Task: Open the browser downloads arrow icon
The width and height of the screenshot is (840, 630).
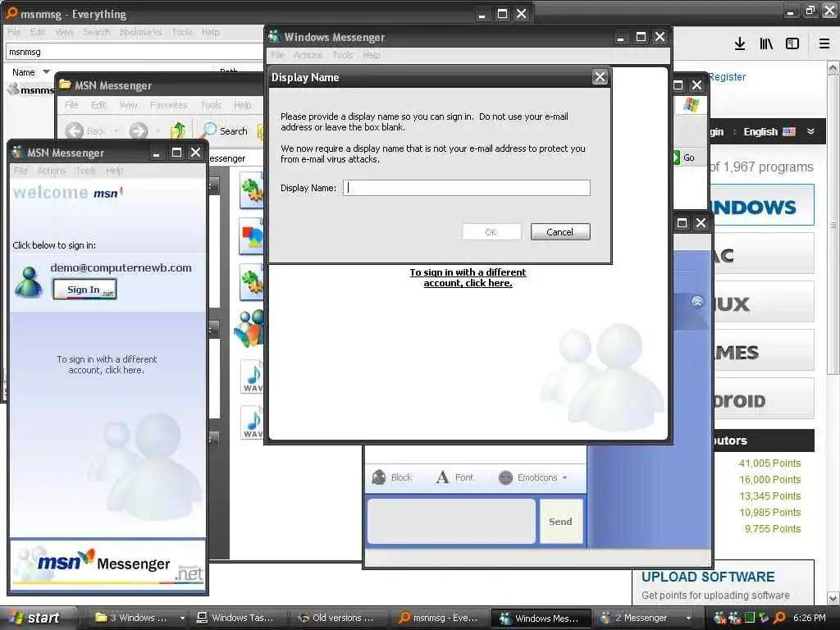Action: (739, 43)
